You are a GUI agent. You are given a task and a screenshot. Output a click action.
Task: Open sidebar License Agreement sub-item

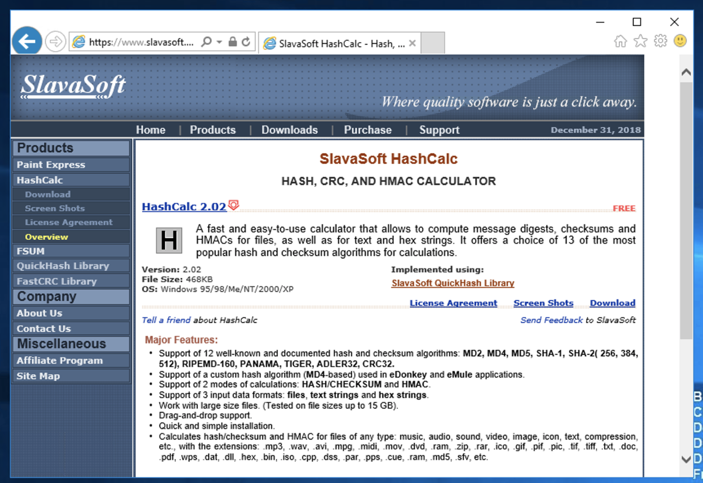pos(71,222)
